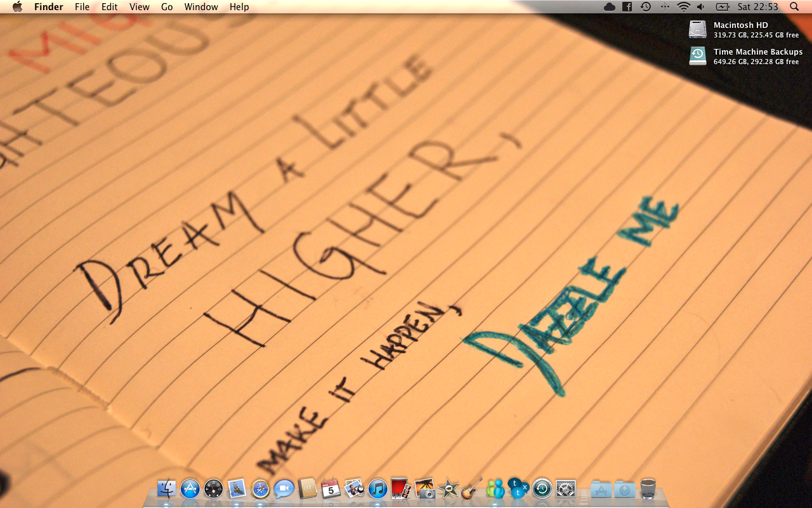Open the Go menu
This screenshot has width=812, height=508.
point(167,7)
